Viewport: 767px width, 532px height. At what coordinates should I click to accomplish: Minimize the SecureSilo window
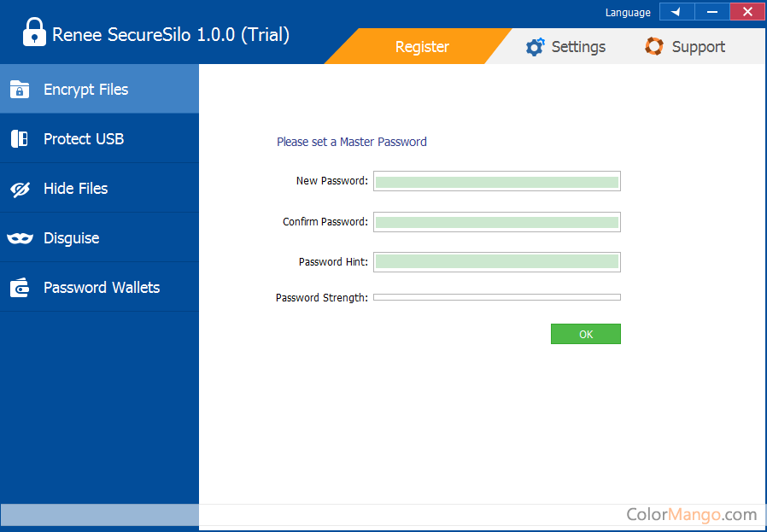(x=712, y=12)
